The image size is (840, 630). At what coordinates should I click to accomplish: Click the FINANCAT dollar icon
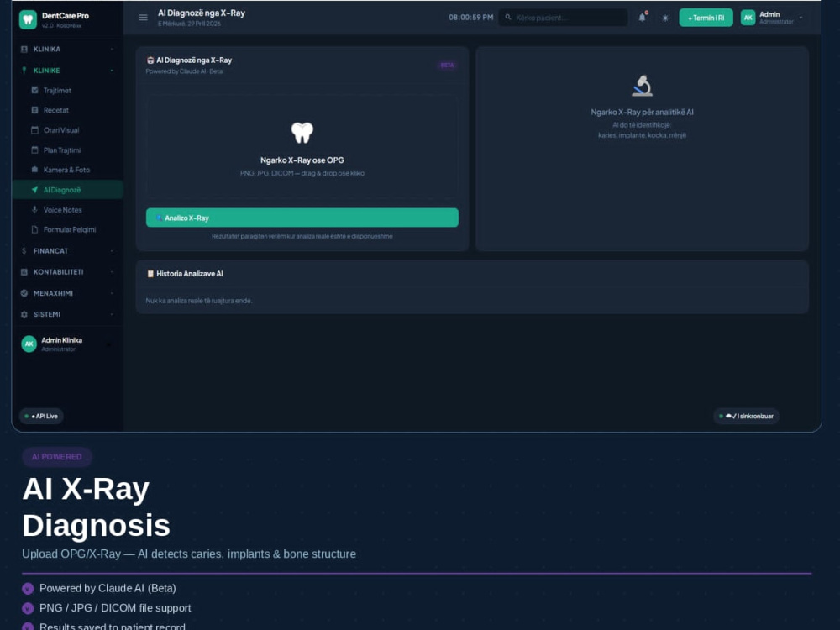(x=24, y=250)
